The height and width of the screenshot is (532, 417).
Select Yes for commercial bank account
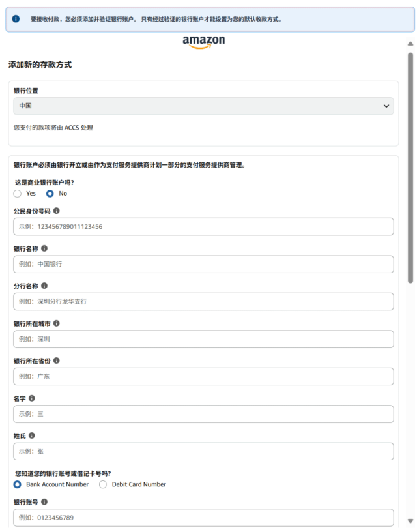click(x=18, y=194)
